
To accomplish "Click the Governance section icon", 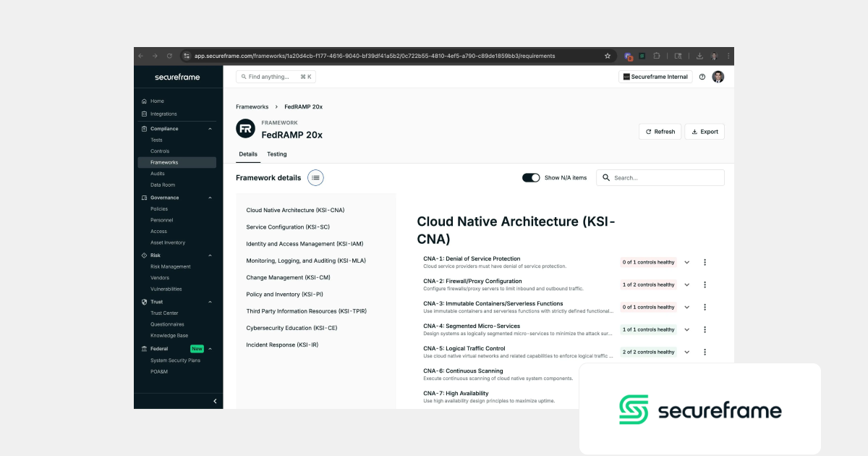I will (x=145, y=198).
